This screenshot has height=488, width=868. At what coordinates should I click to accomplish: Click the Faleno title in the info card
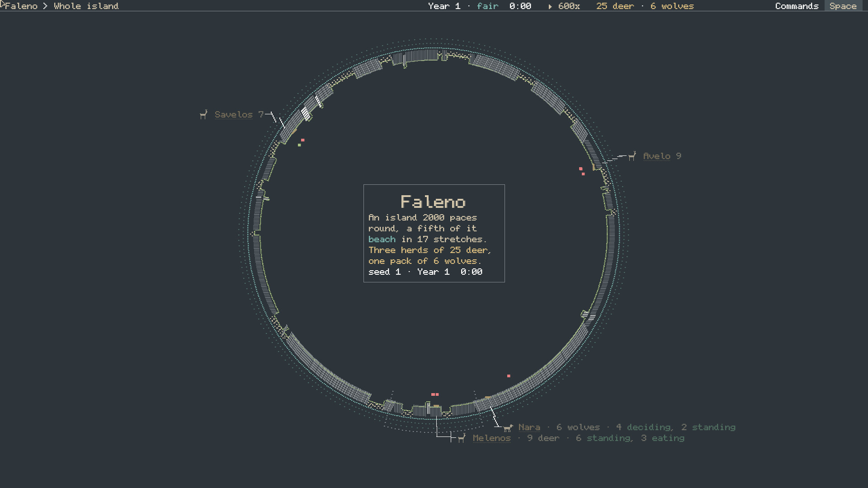[x=433, y=202]
